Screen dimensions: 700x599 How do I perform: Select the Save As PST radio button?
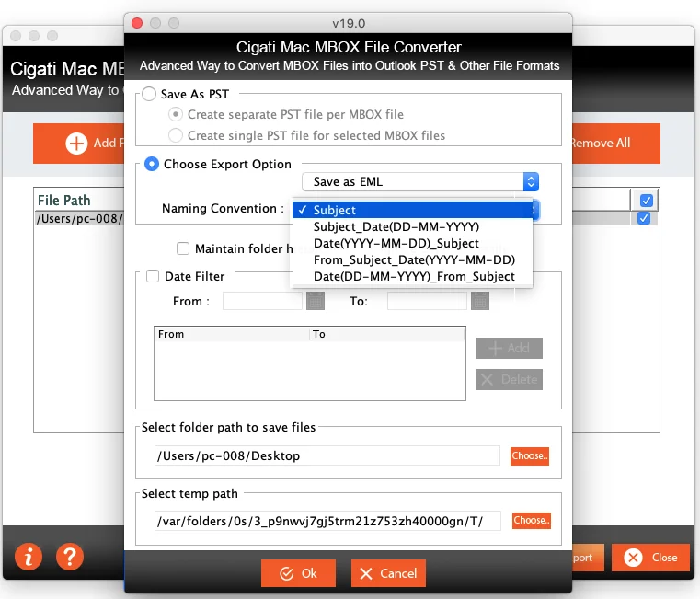coord(149,94)
